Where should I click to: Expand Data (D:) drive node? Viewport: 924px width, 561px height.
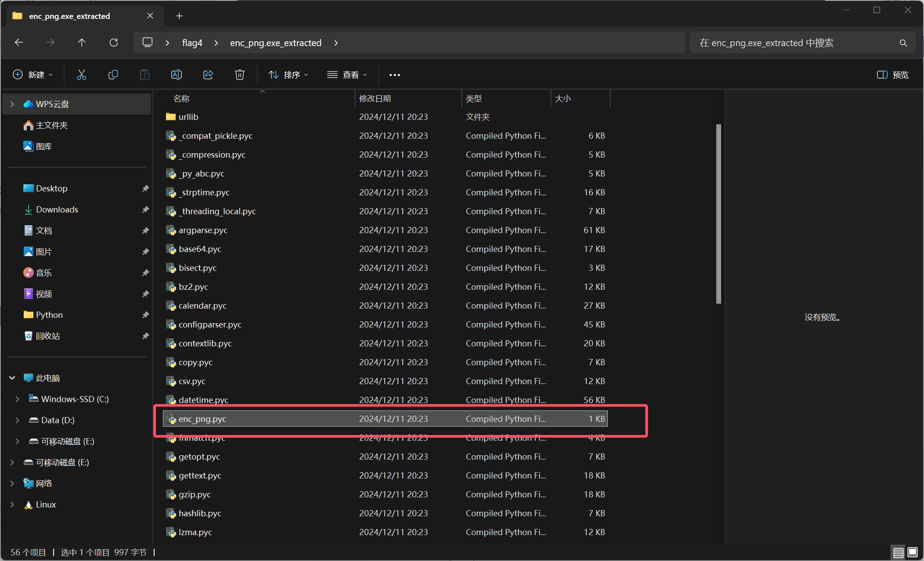tap(18, 420)
